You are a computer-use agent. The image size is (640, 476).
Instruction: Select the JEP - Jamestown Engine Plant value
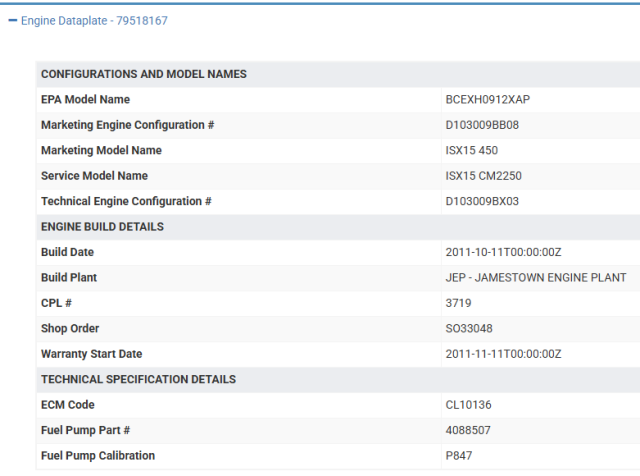click(535, 278)
